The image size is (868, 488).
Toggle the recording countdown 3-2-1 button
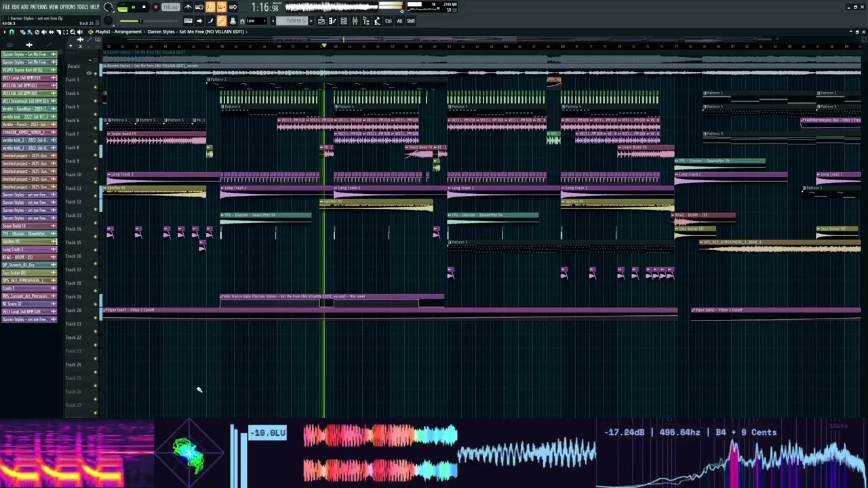(210, 7)
